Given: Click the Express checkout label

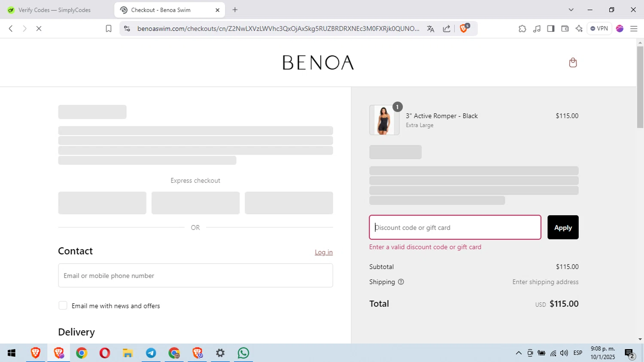Looking at the screenshot, I should click(195, 181).
